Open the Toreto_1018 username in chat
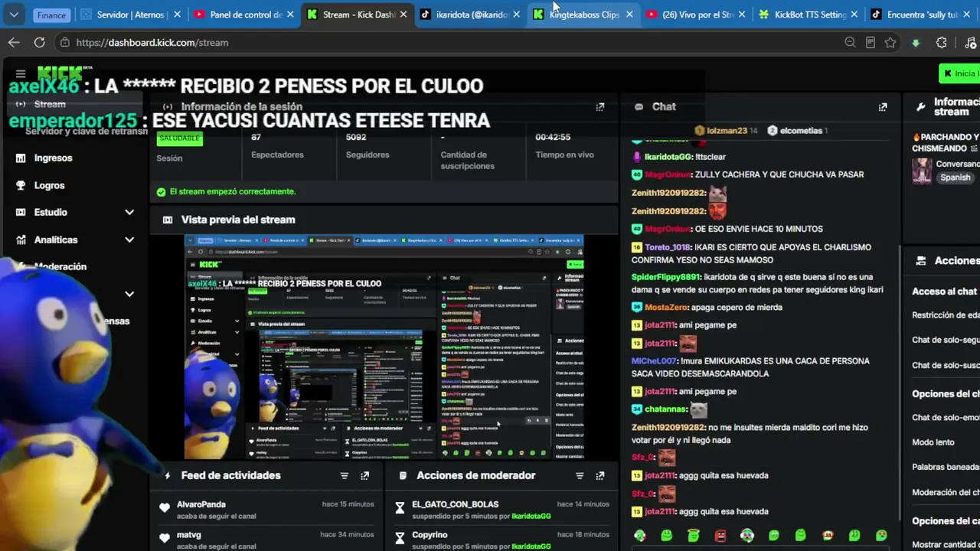The image size is (980, 551). [x=668, y=247]
